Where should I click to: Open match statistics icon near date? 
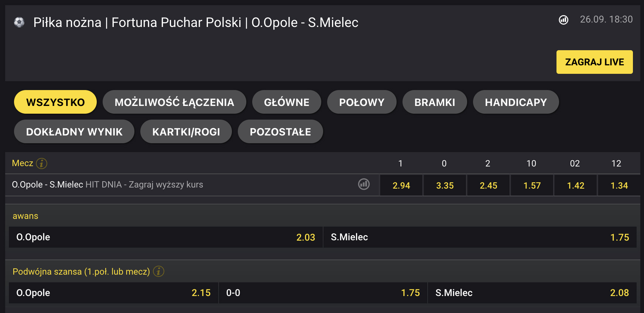tap(563, 20)
